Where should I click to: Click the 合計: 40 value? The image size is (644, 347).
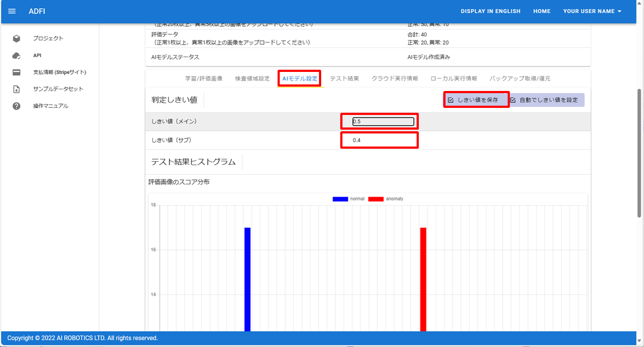point(417,34)
